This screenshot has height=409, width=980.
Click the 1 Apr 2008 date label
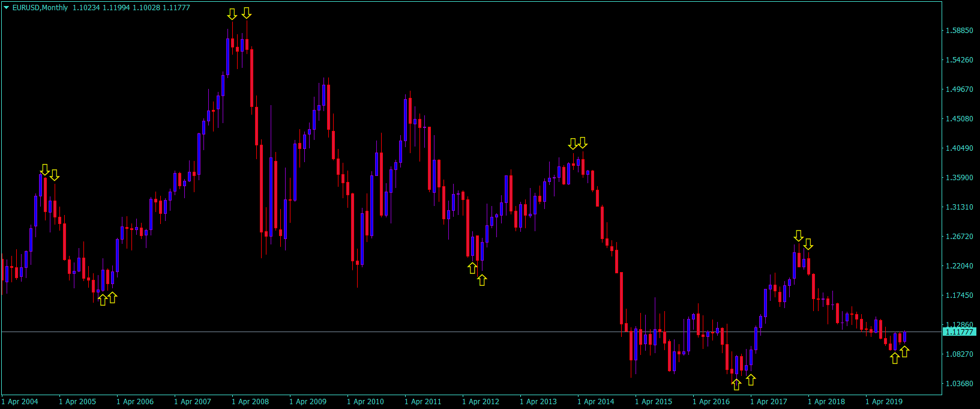click(250, 402)
